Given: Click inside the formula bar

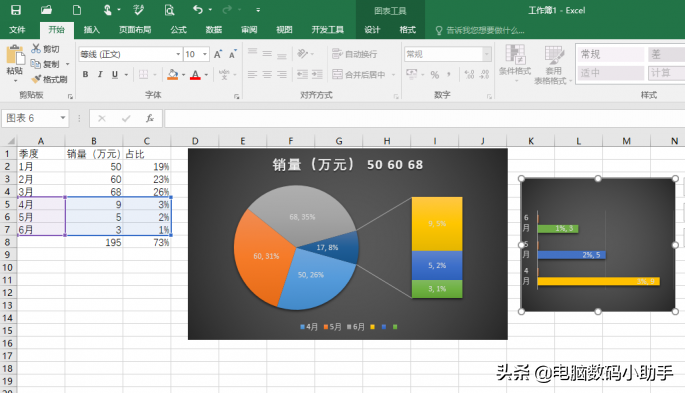Looking at the screenshot, I should point(424,118).
